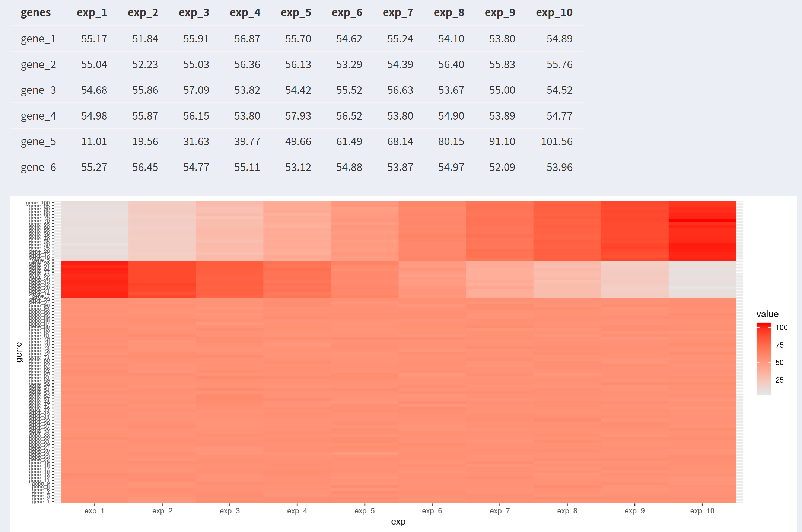Click the exp_1 column header
The height and width of the screenshot is (532, 802).
pyautogui.click(x=92, y=12)
